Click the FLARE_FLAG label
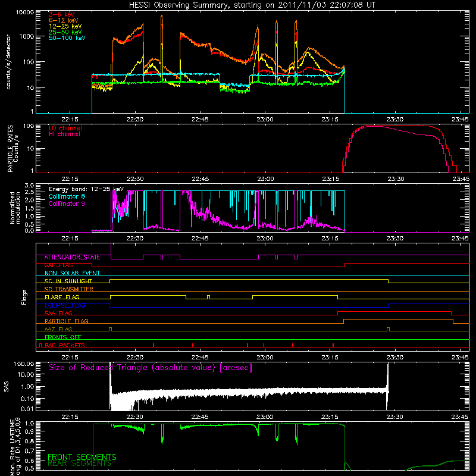Viewport: 476px width, 476px height. (x=62, y=297)
